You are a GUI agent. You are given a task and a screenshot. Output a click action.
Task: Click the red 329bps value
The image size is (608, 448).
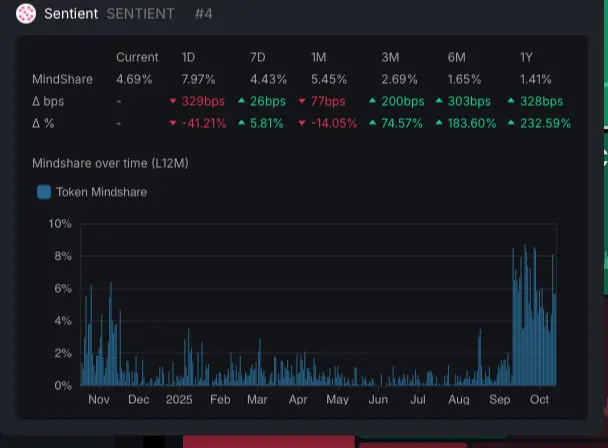coord(203,102)
